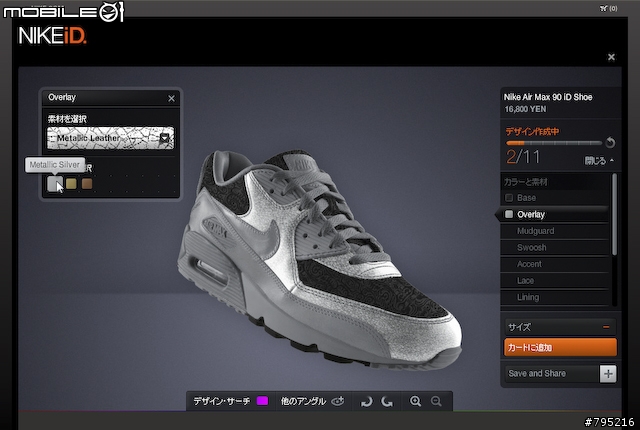
Task: Click the NIKEiD logo
Action: pos(53,36)
